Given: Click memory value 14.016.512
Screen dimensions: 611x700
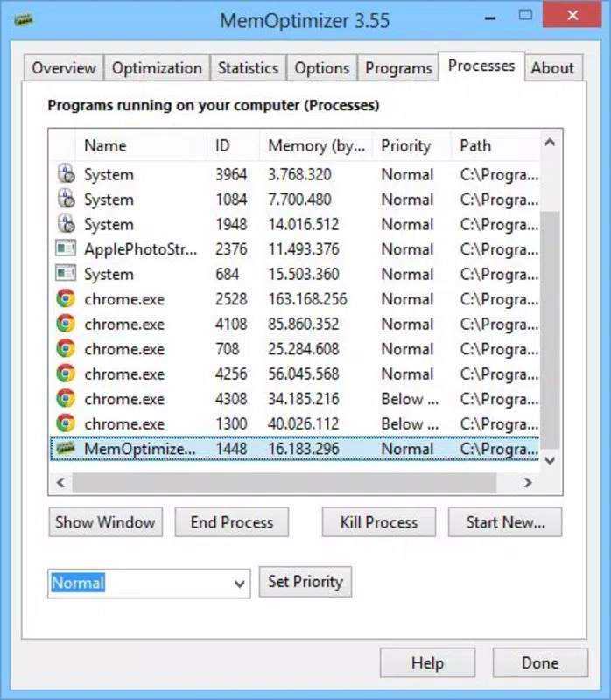Looking at the screenshot, I should (303, 225).
